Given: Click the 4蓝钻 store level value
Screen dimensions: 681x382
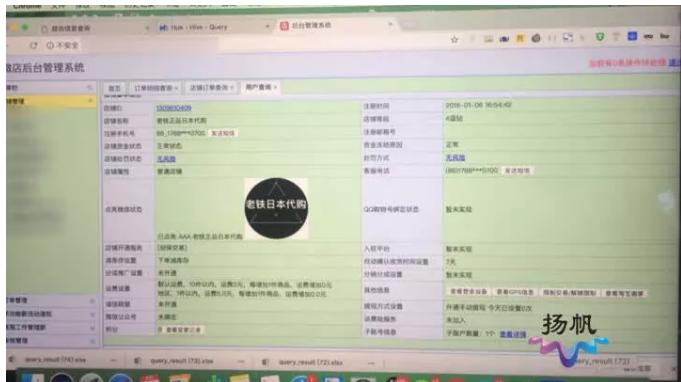Looking at the screenshot, I should (x=454, y=118).
